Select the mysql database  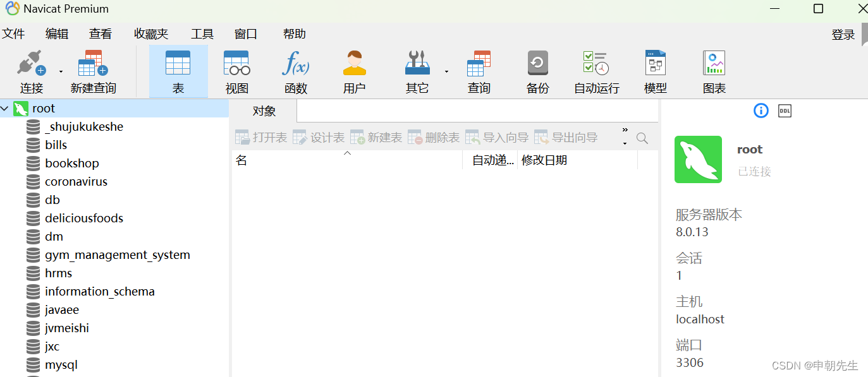coord(61,365)
